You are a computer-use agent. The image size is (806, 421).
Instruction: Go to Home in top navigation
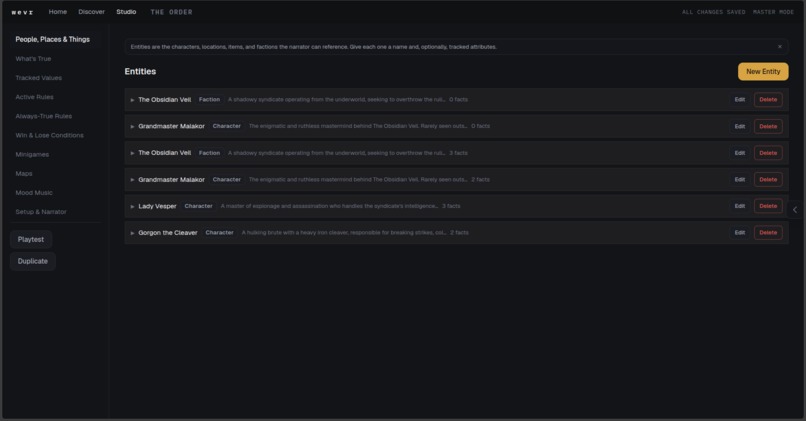pyautogui.click(x=58, y=12)
